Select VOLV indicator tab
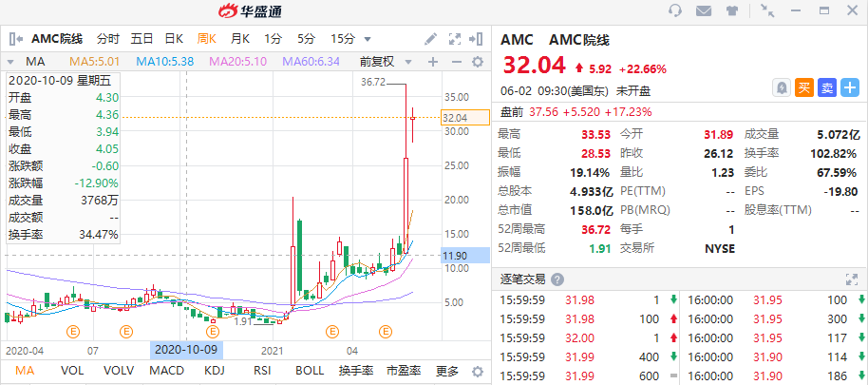The width and height of the screenshot is (868, 385). (x=119, y=371)
